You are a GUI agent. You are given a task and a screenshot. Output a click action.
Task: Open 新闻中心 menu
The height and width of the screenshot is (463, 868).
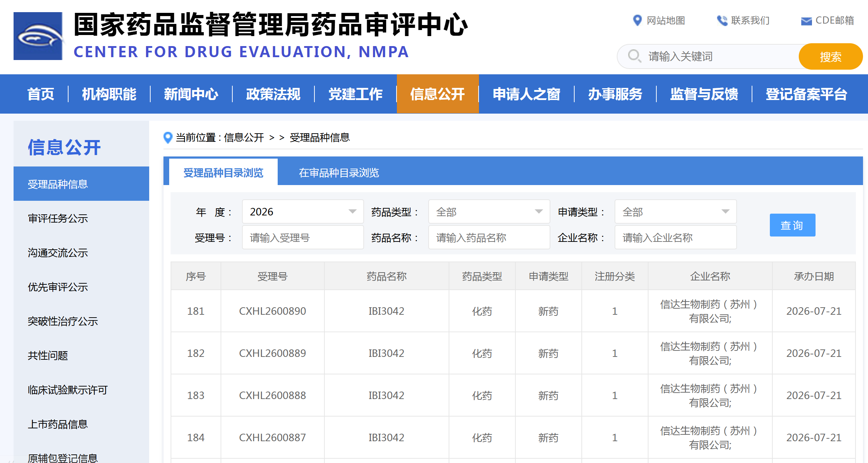[x=191, y=94]
